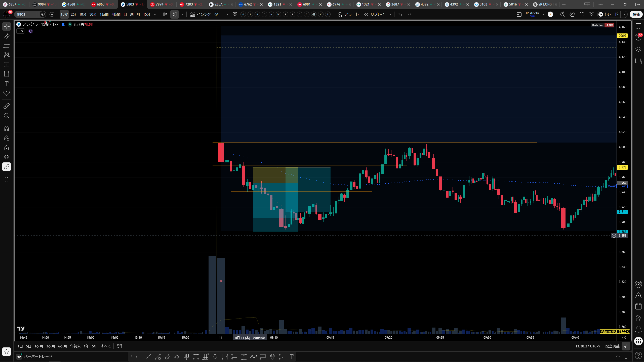Expand the replay options dropdown arrow
The height and width of the screenshot is (362, 644).
click(x=390, y=14)
